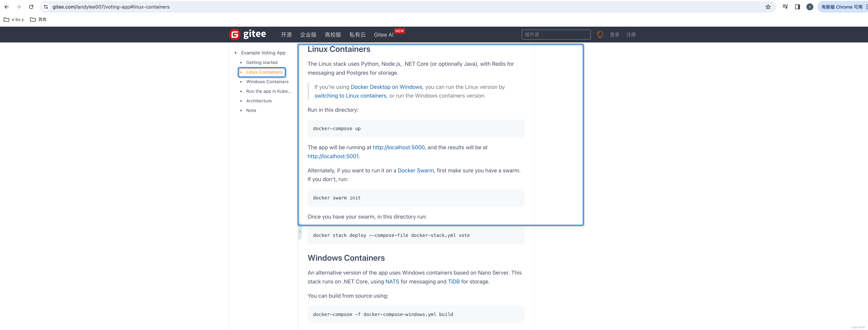Click the URL in the address bar
This screenshot has width=868, height=330.
(111, 7)
